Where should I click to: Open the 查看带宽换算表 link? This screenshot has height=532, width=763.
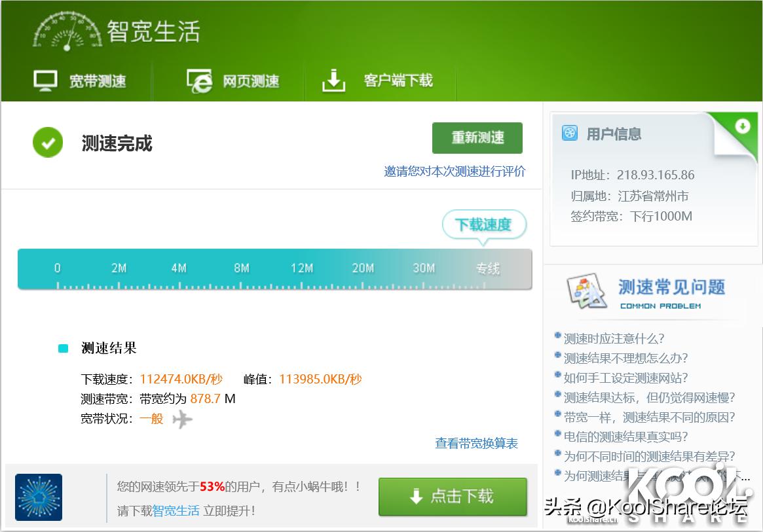point(475,443)
